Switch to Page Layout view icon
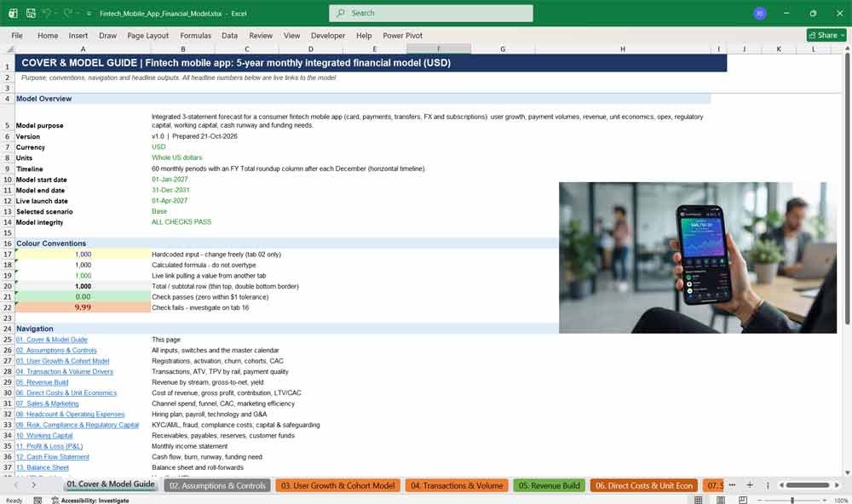Image resolution: width=852 pixels, height=504 pixels. pyautogui.click(x=721, y=500)
